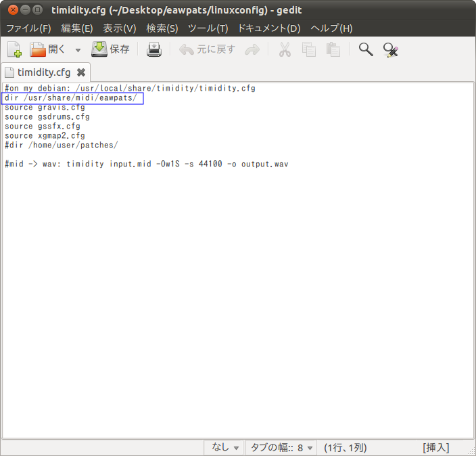Open find and replace icon
Viewport: 476px width, 456px height.
390,50
